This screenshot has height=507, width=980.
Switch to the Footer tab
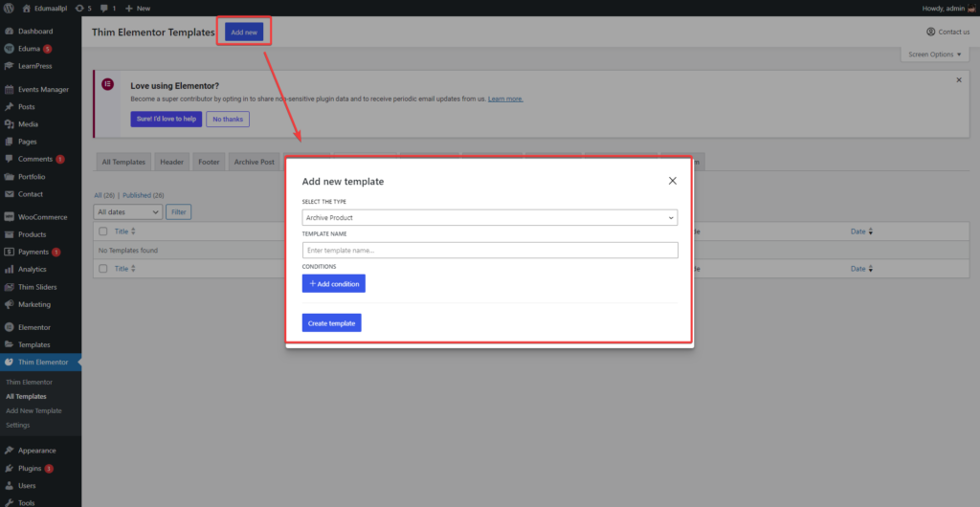[209, 162]
